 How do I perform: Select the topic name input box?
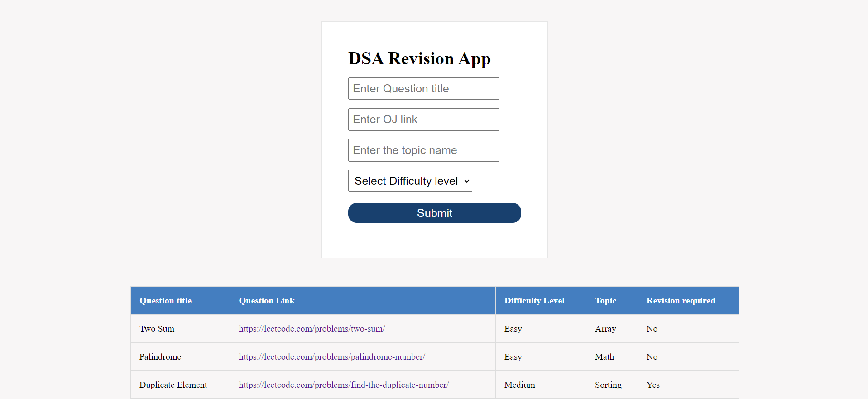423,150
